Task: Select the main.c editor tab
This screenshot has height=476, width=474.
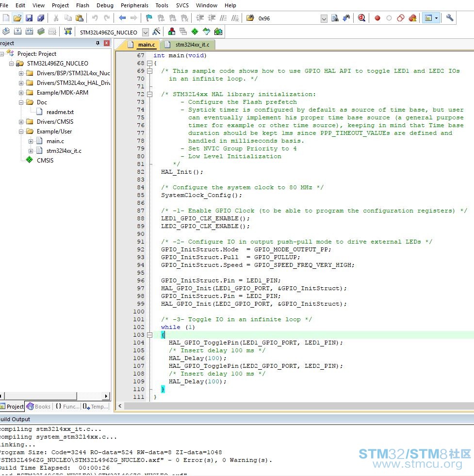Action: tap(142, 45)
